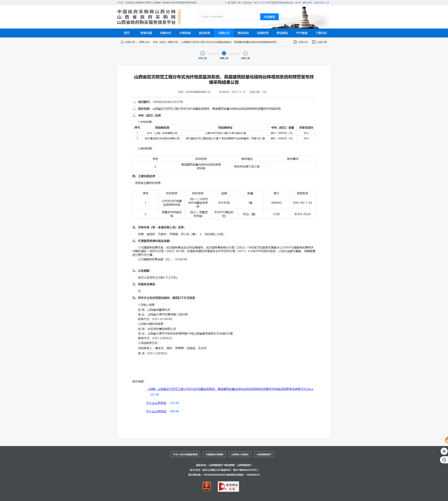448x501 pixels.
Task: Focus the keyword search input field
Action: click(x=229, y=17)
